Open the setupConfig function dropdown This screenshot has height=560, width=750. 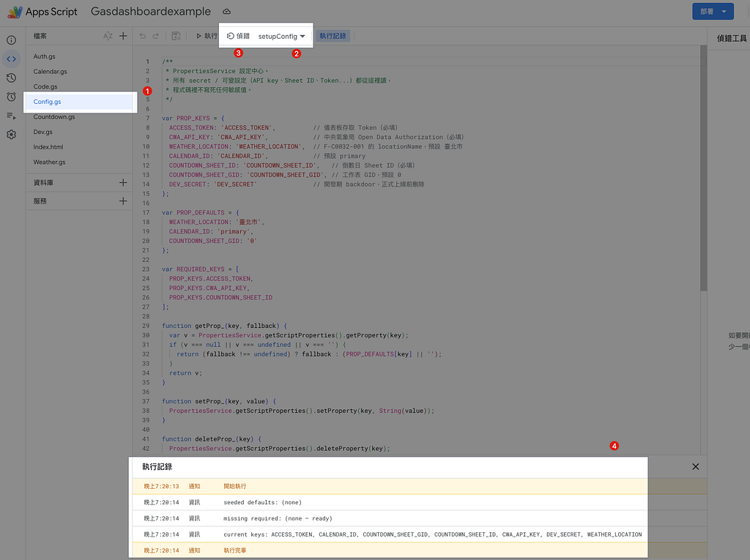[x=282, y=37]
